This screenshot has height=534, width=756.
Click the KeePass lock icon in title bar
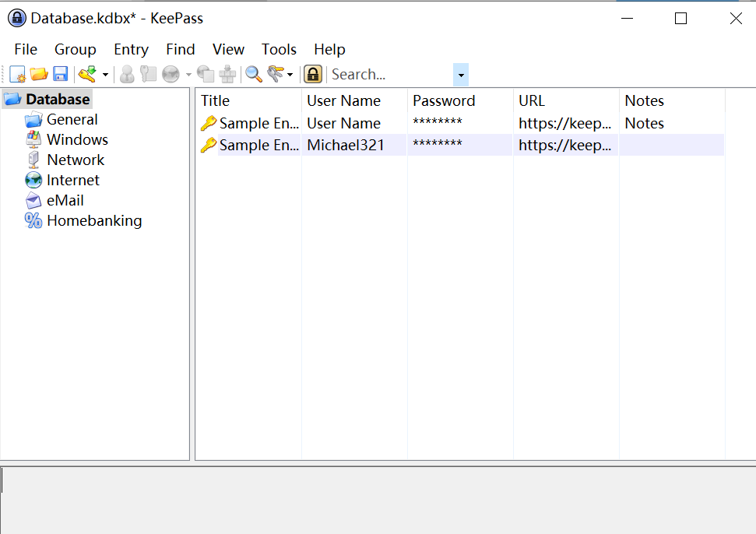click(17, 19)
